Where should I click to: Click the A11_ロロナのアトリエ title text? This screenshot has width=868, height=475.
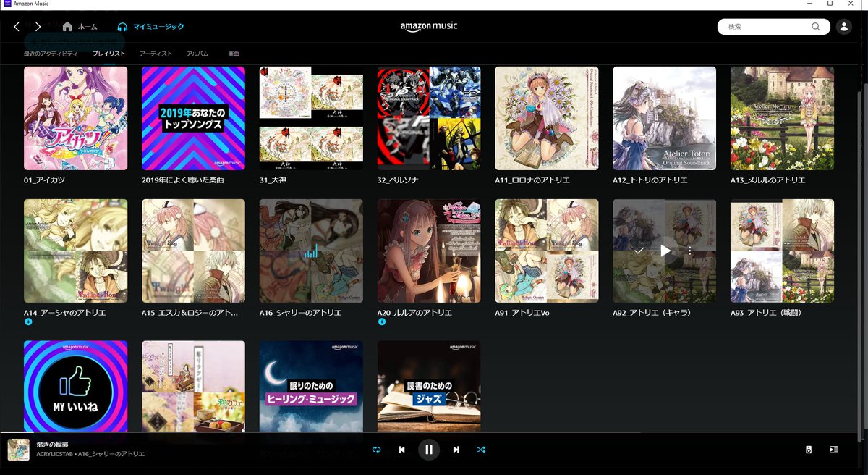click(533, 180)
